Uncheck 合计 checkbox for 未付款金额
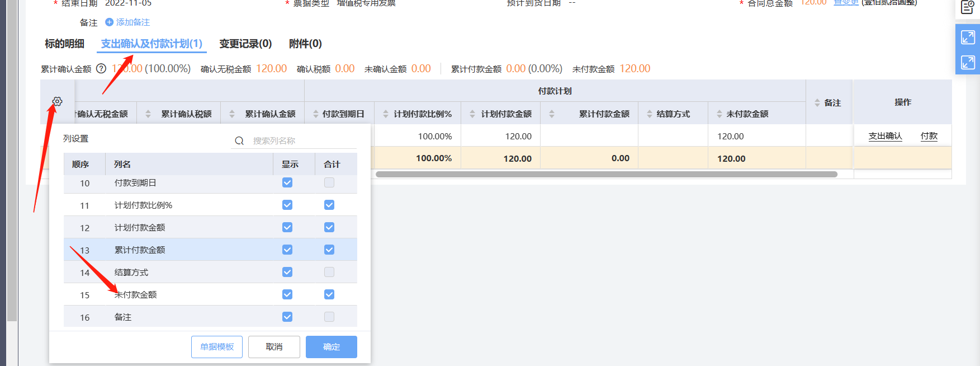 329,294
